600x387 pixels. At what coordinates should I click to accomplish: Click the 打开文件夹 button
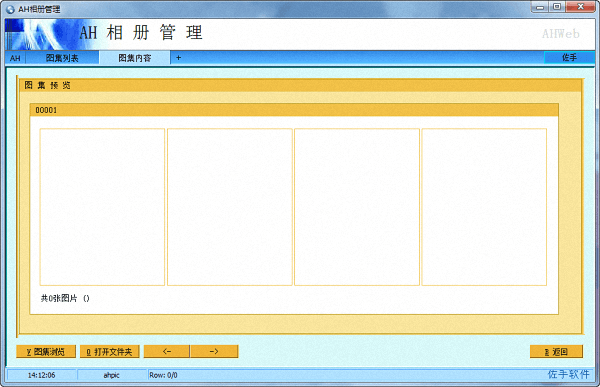coord(109,351)
